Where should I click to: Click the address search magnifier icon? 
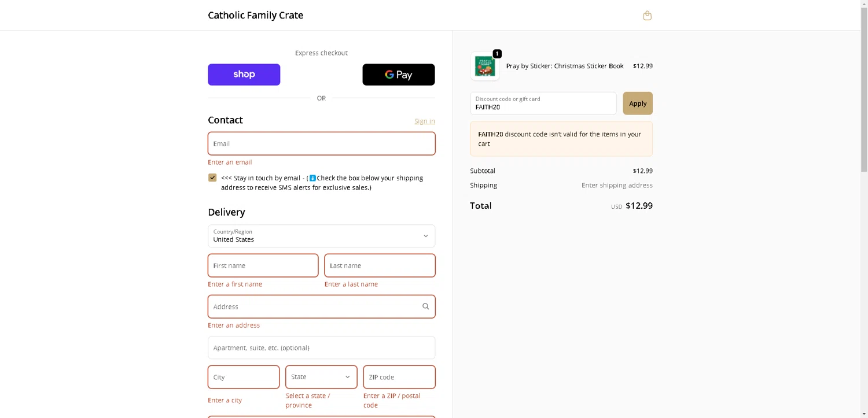[x=425, y=306]
